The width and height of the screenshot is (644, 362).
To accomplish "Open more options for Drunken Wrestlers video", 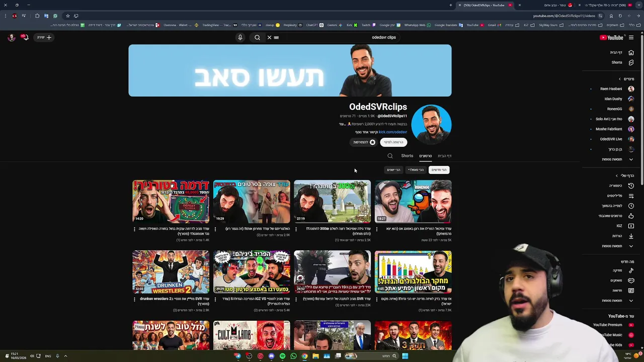I will [x=134, y=299].
